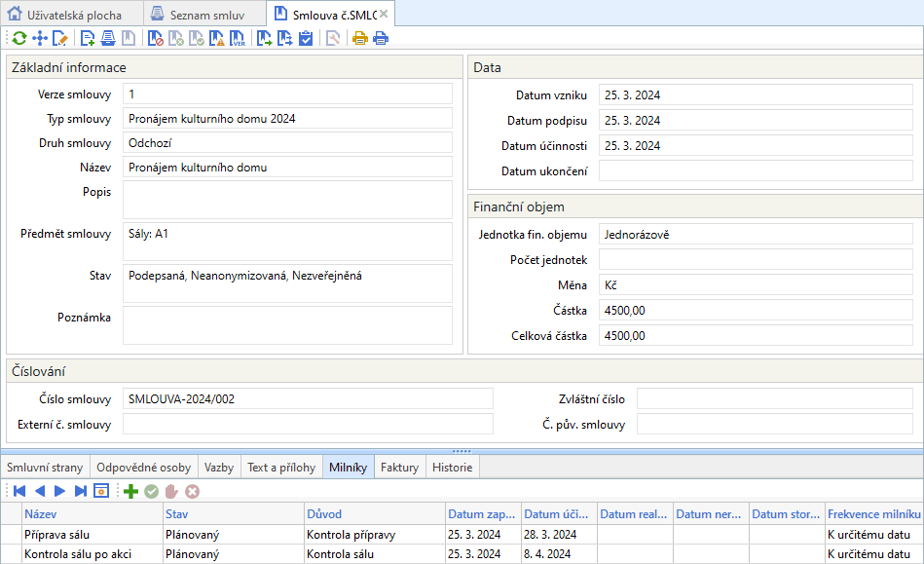Click the green refresh icon in toolbar
Screen dimensions: 924x564
18,39
